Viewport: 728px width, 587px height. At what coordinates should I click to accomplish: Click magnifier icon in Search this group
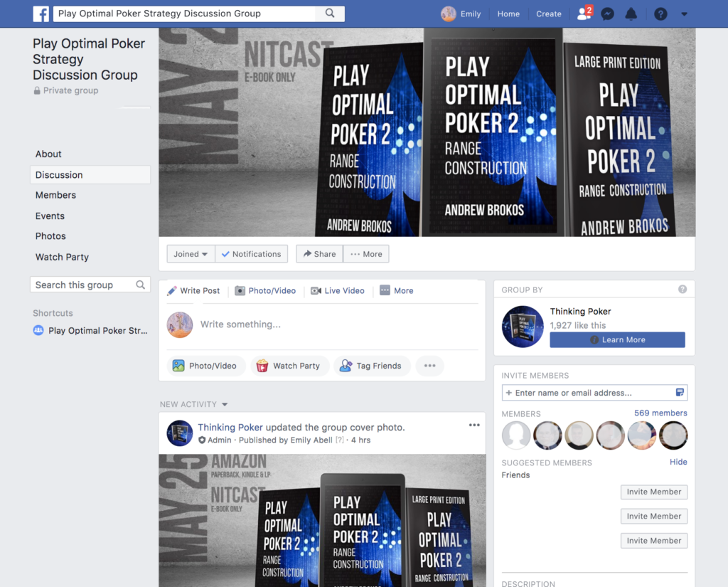click(140, 285)
